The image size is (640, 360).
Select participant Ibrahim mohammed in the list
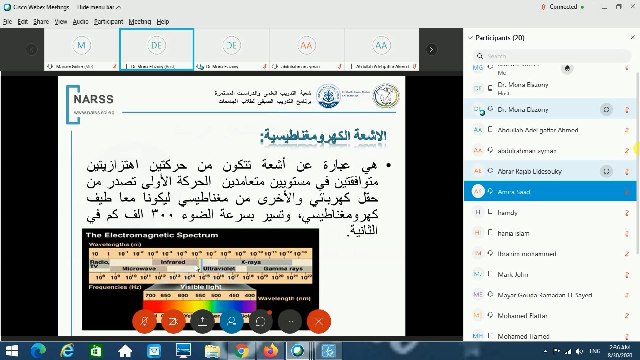[550, 253]
